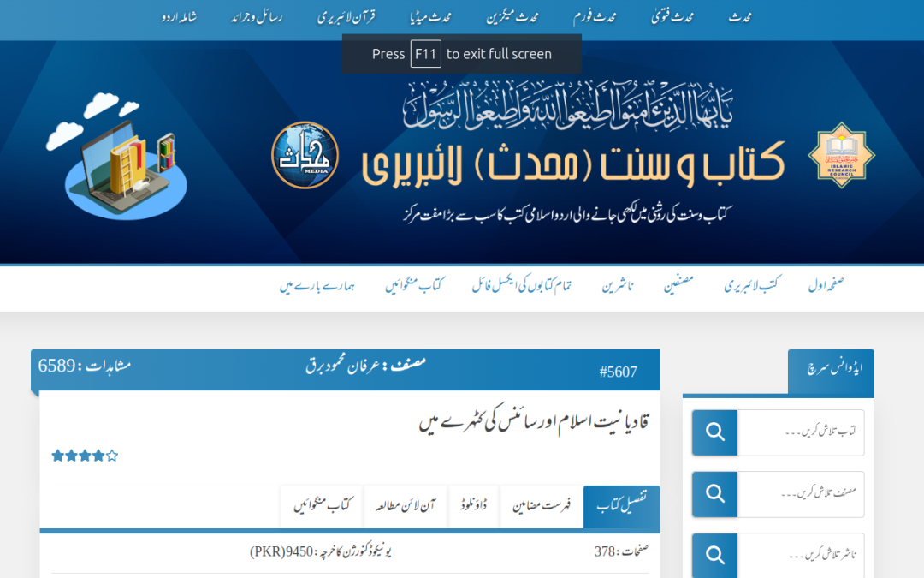924x578 pixels.
Task: Click the book title قادیانیت اسلام اور سائنس
Action: 534,421
